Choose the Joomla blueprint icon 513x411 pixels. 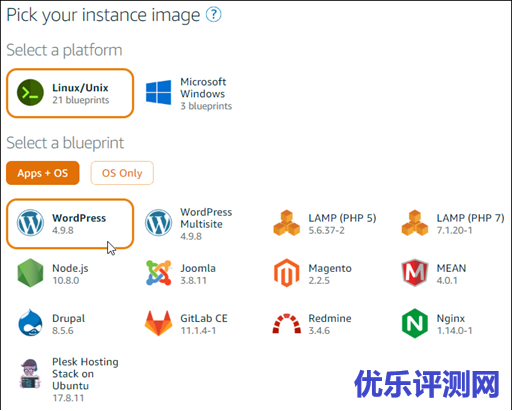click(x=159, y=273)
